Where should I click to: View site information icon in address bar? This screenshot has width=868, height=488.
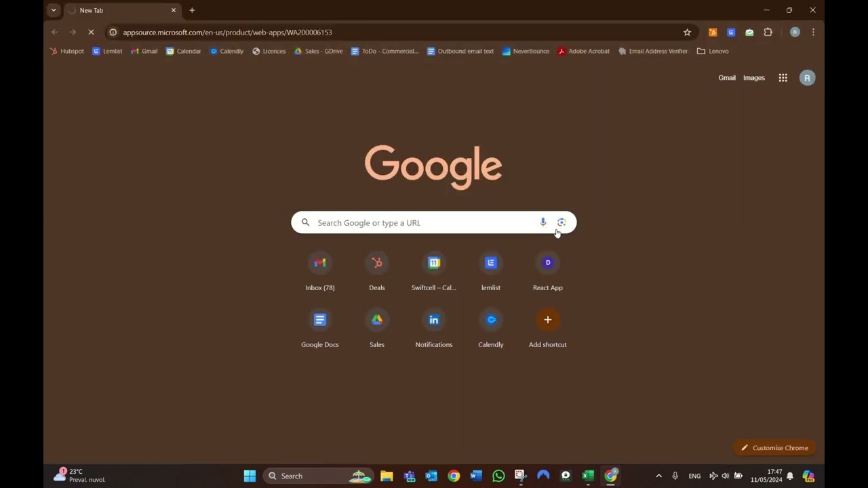point(113,32)
